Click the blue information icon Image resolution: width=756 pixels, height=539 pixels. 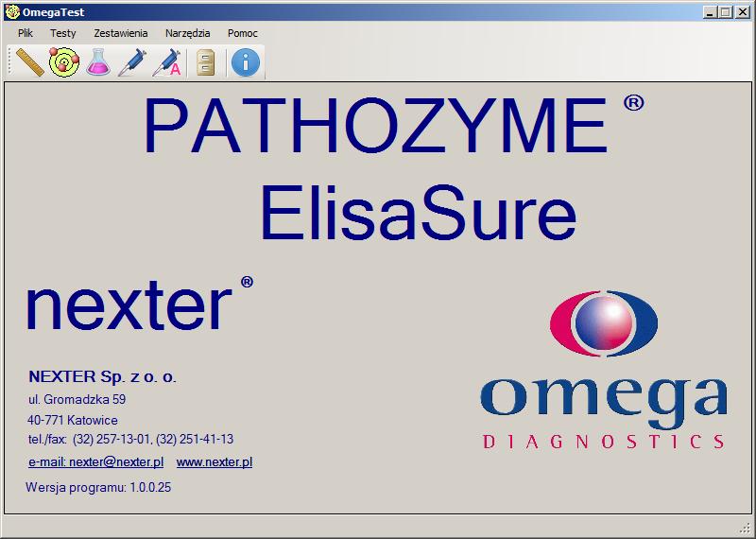(246, 63)
